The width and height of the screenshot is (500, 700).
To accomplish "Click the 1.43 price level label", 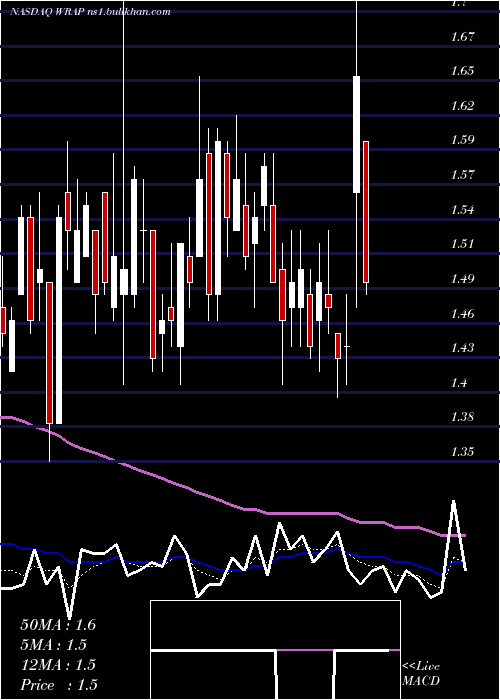I will tap(462, 348).
